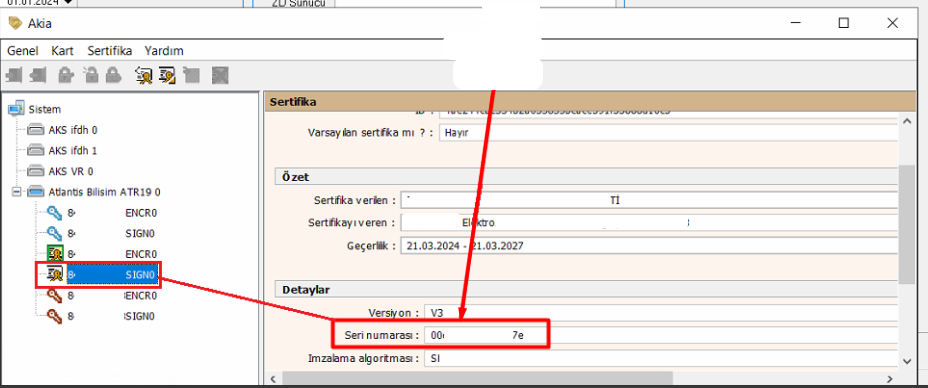Click the brown key icon of last SIGN0

coord(55,316)
